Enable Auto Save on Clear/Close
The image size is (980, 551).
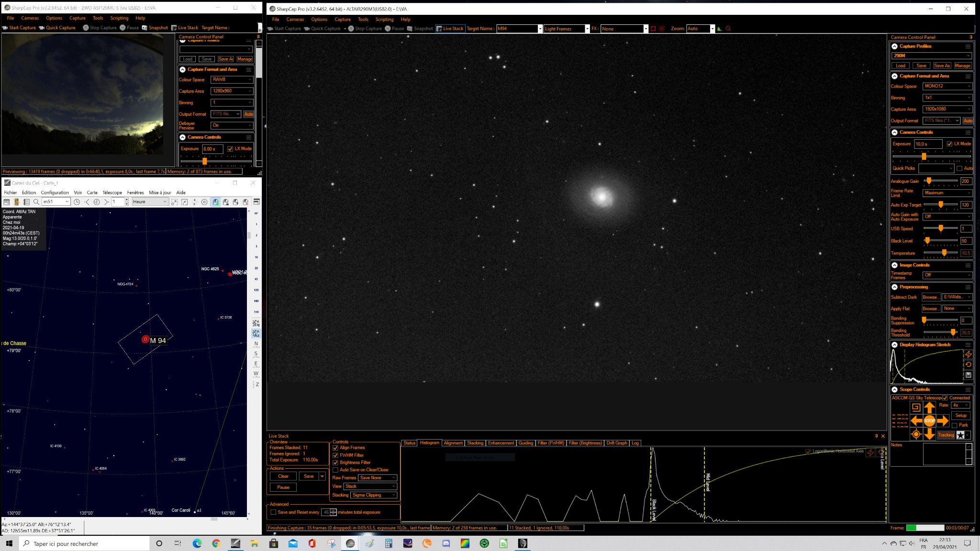click(x=335, y=470)
